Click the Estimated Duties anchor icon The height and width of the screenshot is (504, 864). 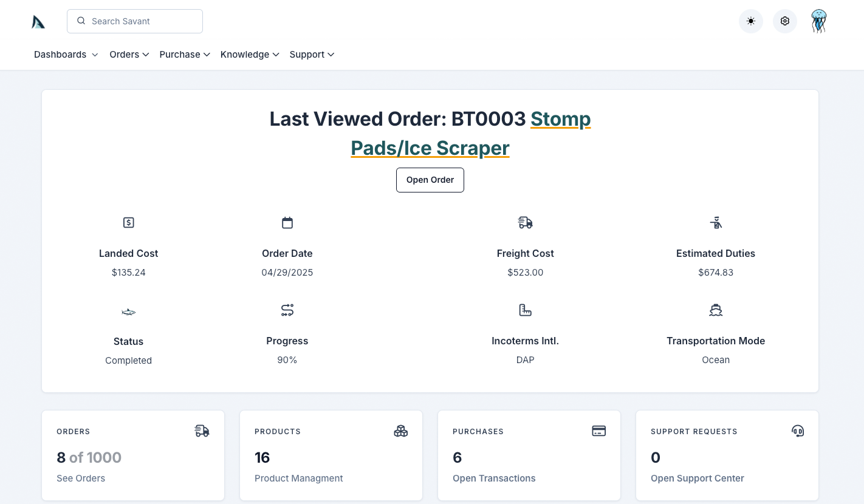[716, 222]
